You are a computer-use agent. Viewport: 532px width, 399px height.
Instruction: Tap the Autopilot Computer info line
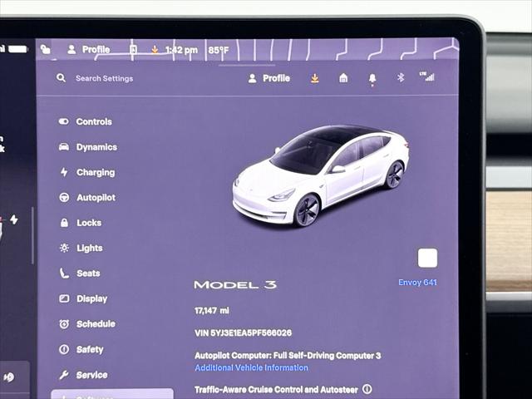[288, 356]
